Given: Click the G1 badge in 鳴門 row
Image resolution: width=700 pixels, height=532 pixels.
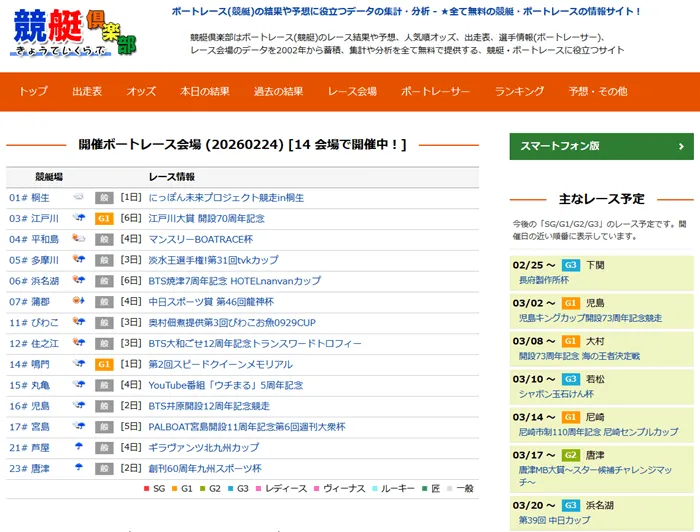Looking at the screenshot, I should pos(104,365).
